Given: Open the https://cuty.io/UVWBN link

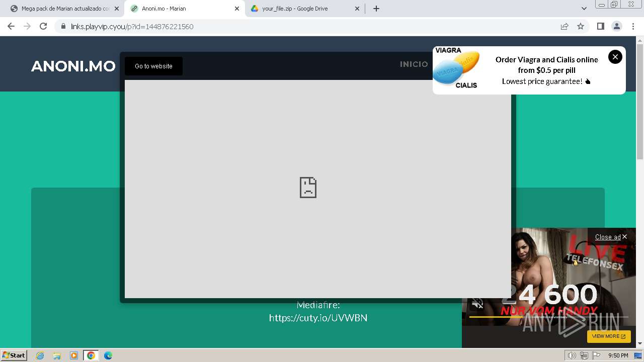Looking at the screenshot, I should pyautogui.click(x=318, y=318).
